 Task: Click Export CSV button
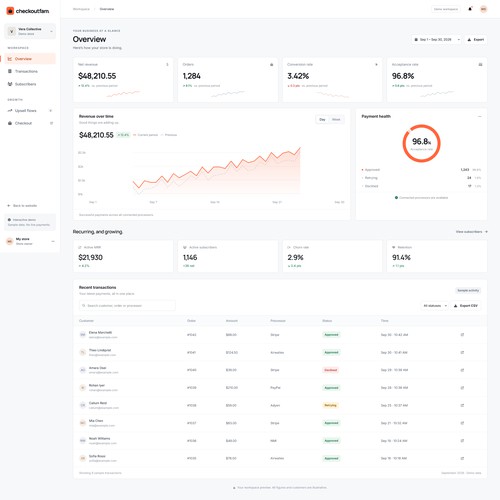(466, 306)
